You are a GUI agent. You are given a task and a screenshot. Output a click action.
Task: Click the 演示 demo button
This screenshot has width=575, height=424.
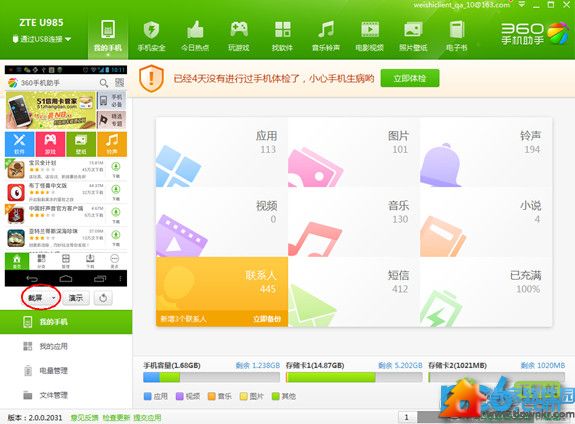76,298
